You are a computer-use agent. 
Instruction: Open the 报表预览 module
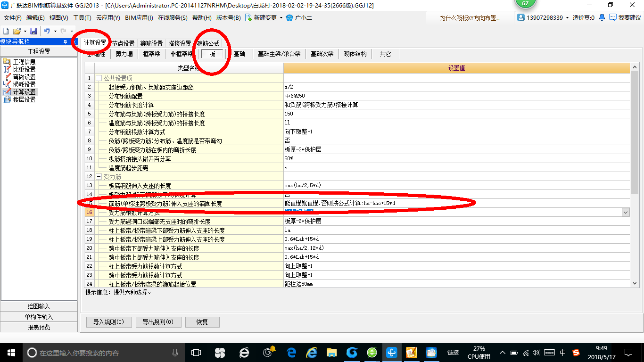click(39, 327)
